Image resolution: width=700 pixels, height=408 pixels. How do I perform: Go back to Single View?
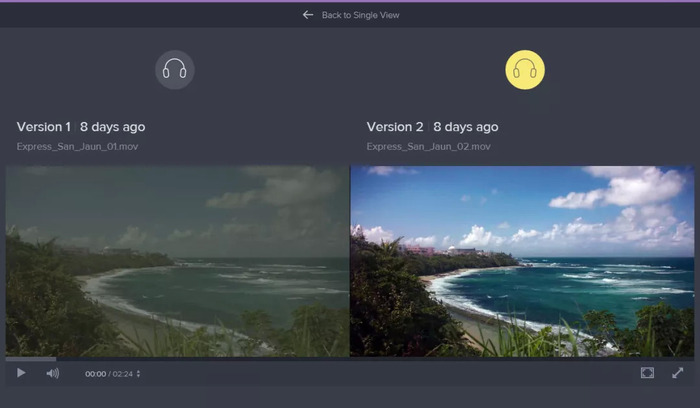point(360,15)
